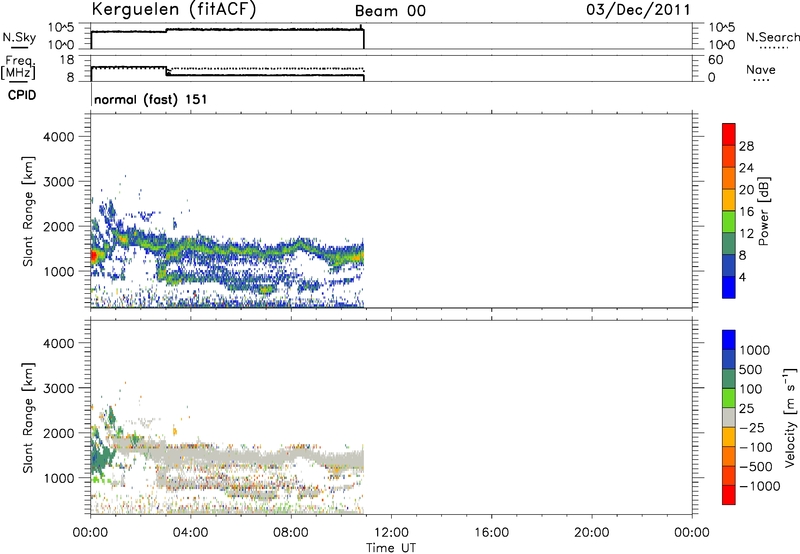Click the light green segment of power colorbar
800x554 pixels.
729,222
